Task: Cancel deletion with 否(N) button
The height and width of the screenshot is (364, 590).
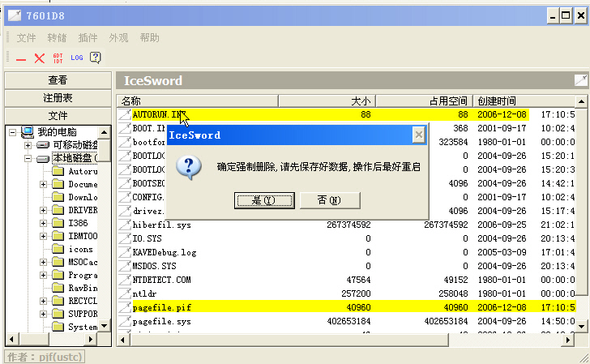Action: tap(330, 200)
